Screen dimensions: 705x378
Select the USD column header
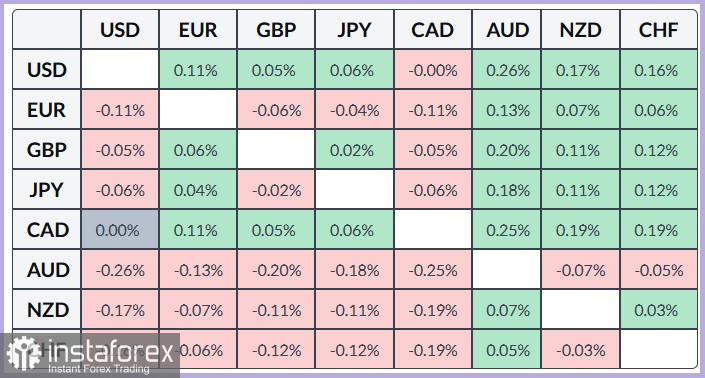(x=120, y=30)
